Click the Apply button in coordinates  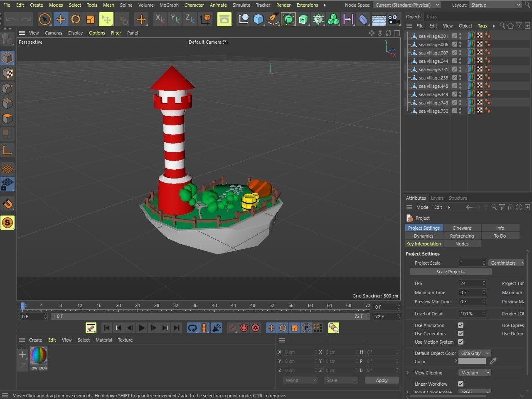click(x=382, y=380)
